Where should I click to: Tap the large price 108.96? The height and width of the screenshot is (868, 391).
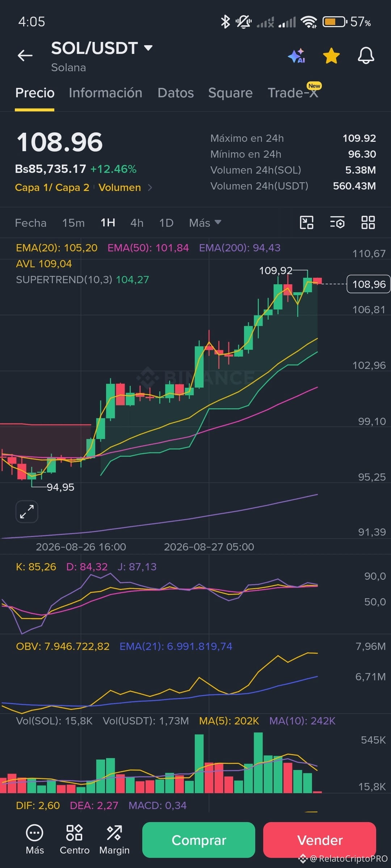(x=60, y=142)
